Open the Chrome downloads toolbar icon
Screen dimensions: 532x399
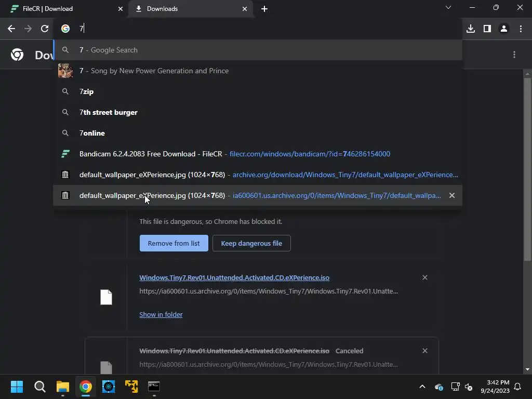(x=471, y=29)
